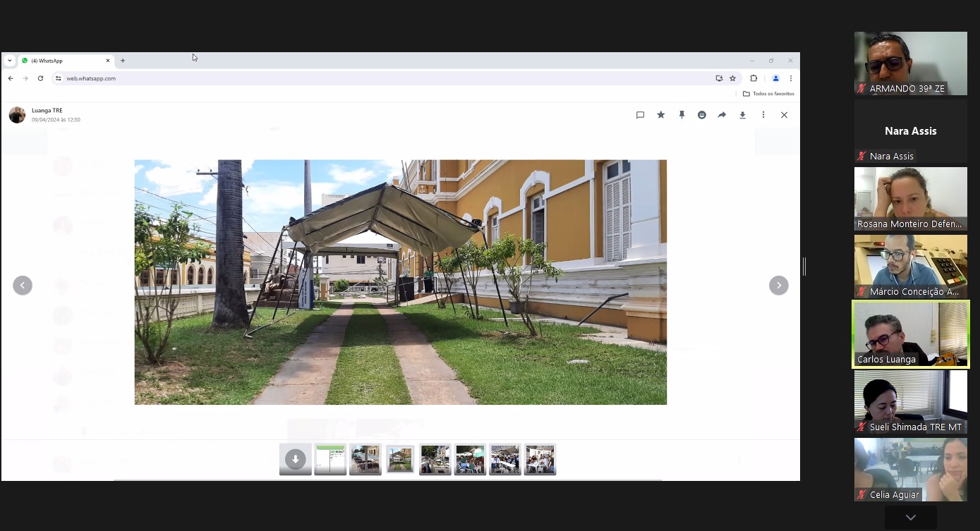Bookmark this page with the address bar star
Image resolution: width=980 pixels, height=531 pixels.
(x=733, y=78)
